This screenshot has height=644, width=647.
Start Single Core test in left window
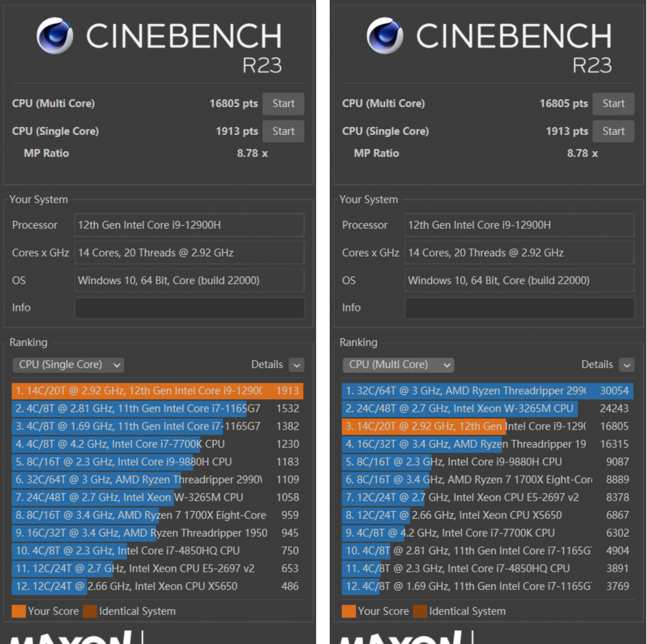click(283, 131)
